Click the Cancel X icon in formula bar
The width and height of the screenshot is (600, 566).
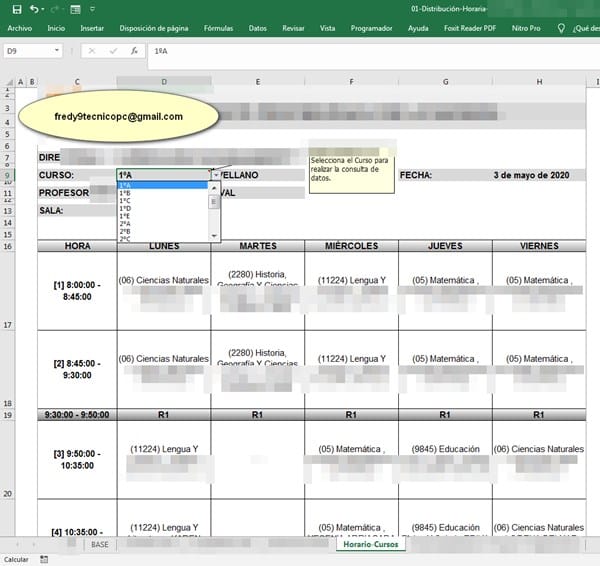pyautogui.click(x=91, y=50)
